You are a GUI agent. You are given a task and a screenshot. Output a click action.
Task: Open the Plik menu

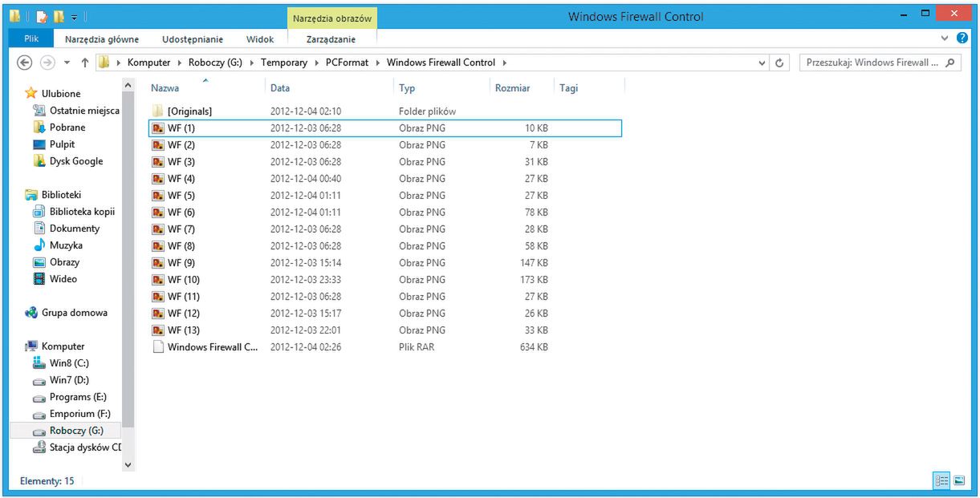32,38
